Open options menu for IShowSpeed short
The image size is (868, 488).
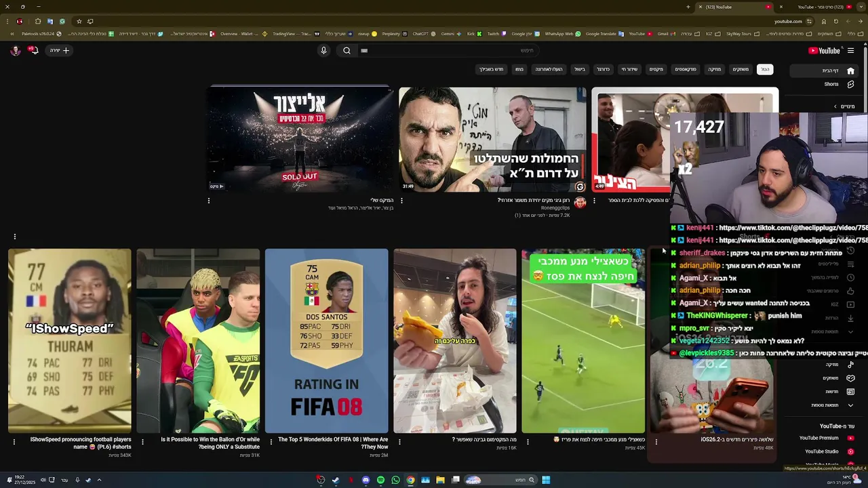(x=14, y=442)
